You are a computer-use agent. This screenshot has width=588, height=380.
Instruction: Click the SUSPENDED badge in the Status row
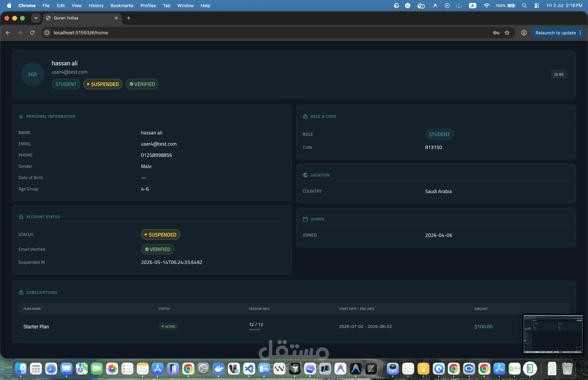coord(160,234)
